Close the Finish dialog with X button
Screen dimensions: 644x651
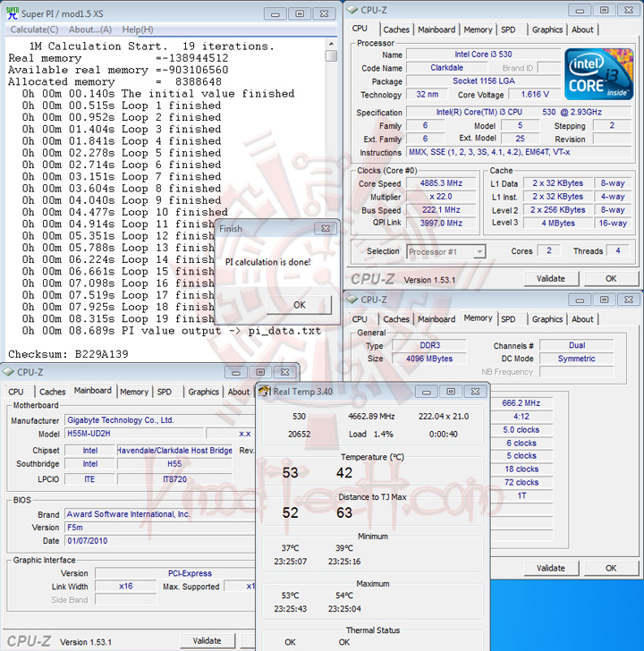tap(326, 228)
